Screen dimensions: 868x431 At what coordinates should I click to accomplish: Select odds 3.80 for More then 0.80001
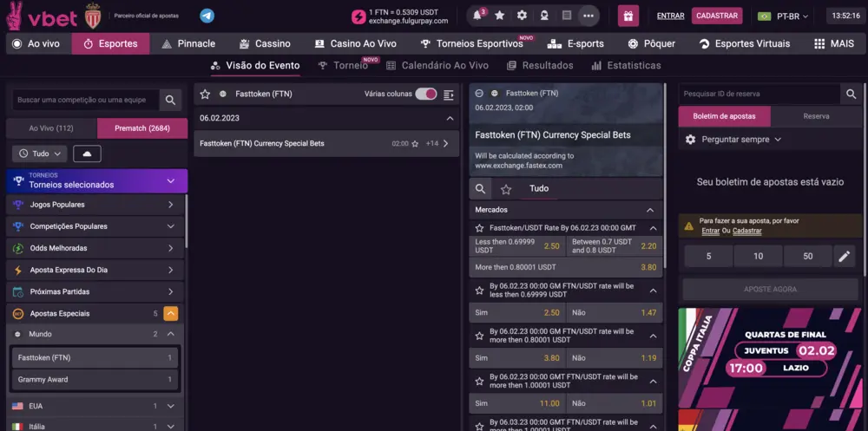[566, 267]
